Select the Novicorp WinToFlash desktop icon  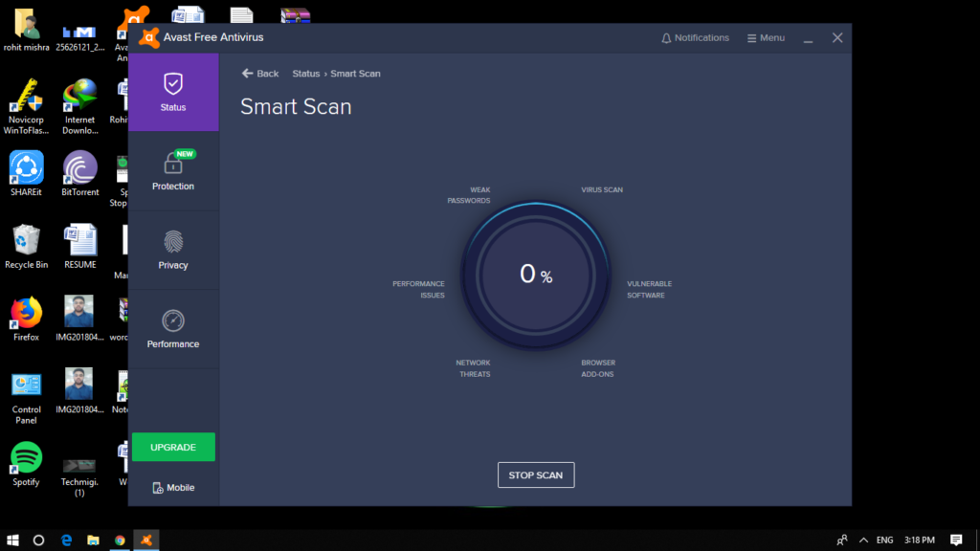click(x=26, y=106)
